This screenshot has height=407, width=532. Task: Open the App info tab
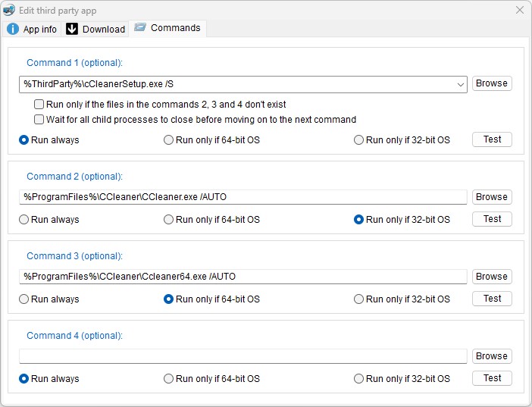point(32,29)
